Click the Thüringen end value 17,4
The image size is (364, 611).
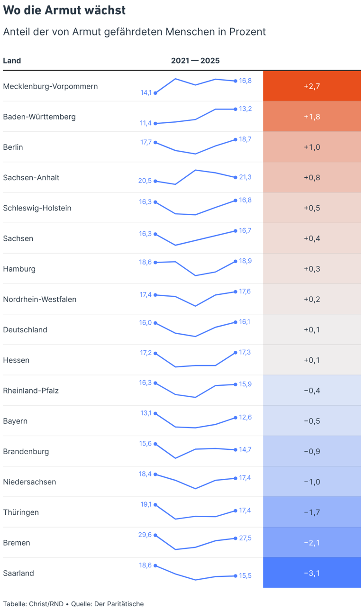pos(245,511)
